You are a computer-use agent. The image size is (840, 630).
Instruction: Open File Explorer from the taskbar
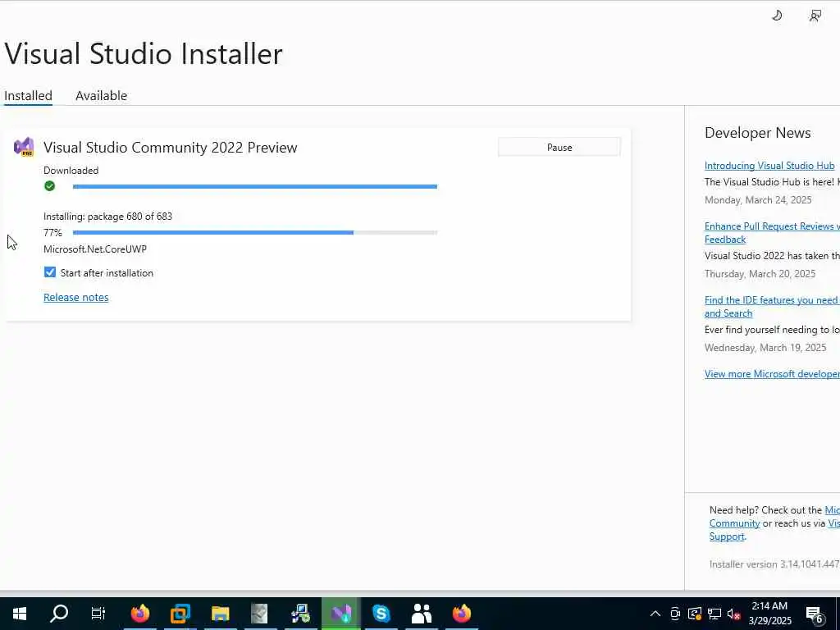220,614
